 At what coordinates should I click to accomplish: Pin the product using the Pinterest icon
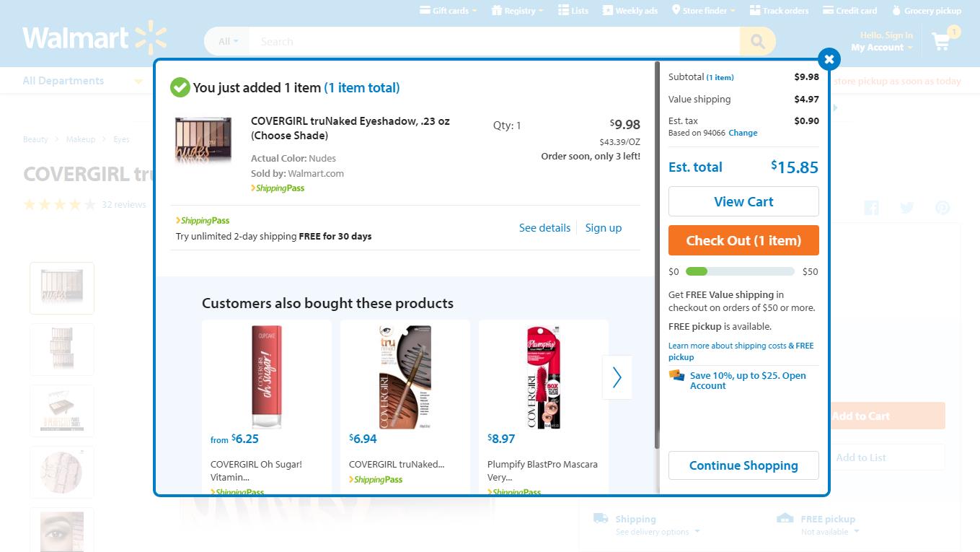[x=943, y=208]
